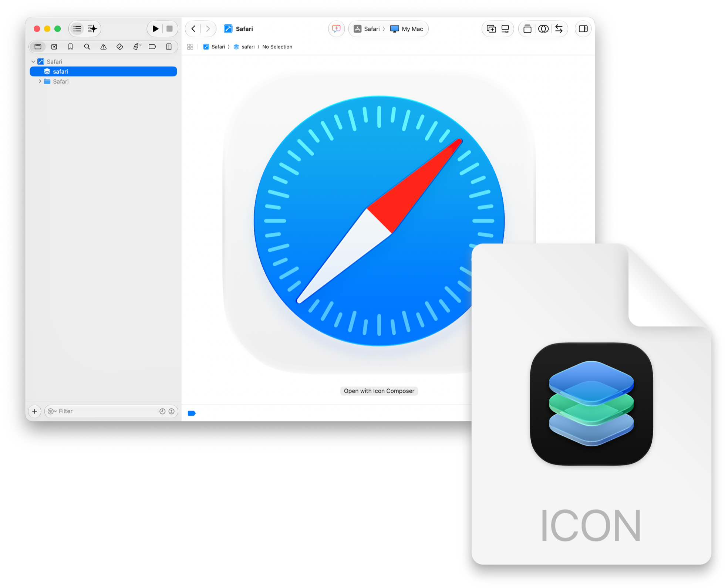Toggle recent files clock filter
725x588 pixels.
point(162,411)
